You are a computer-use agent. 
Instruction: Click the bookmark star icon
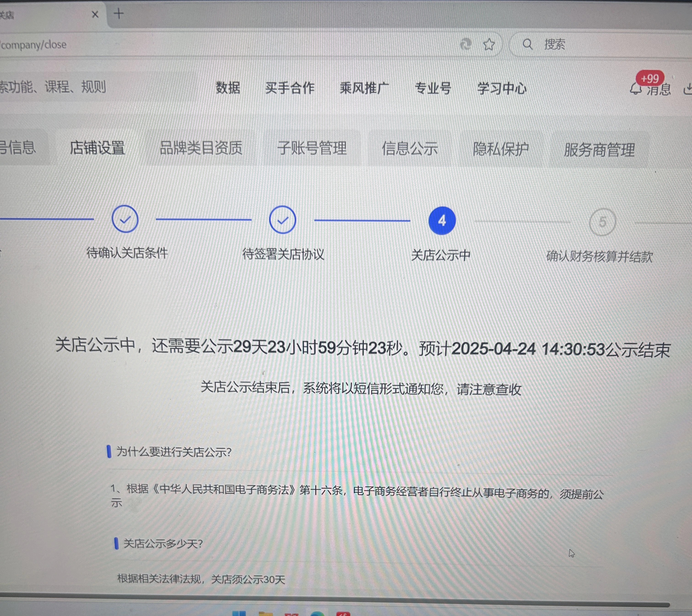pyautogui.click(x=489, y=44)
